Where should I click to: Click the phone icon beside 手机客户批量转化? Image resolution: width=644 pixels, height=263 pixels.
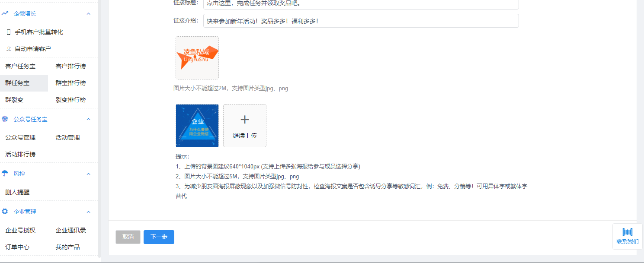coord(8,32)
